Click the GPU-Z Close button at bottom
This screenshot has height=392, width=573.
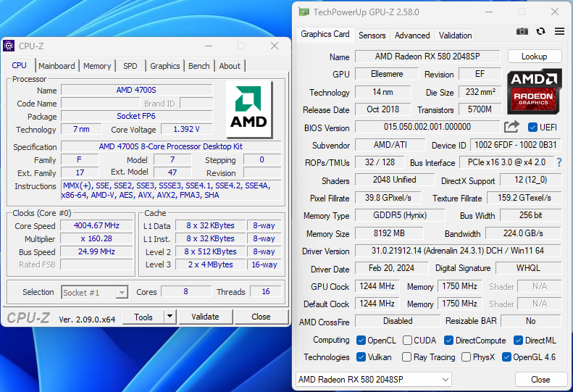point(540,380)
